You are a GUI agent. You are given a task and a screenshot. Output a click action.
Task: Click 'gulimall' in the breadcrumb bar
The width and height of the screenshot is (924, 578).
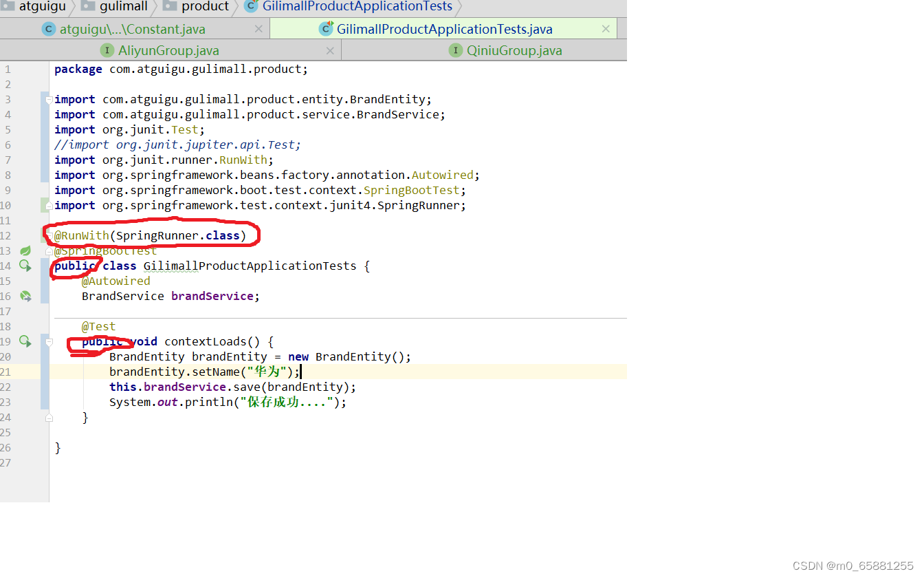point(124,7)
